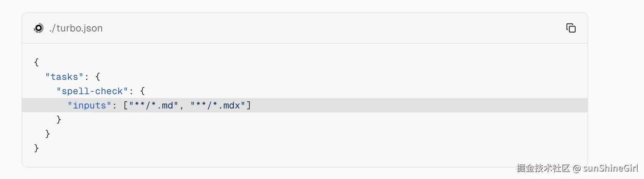This screenshot has height=179, width=644.
Task: Click the highlighted inputs code line
Action: 305,105
